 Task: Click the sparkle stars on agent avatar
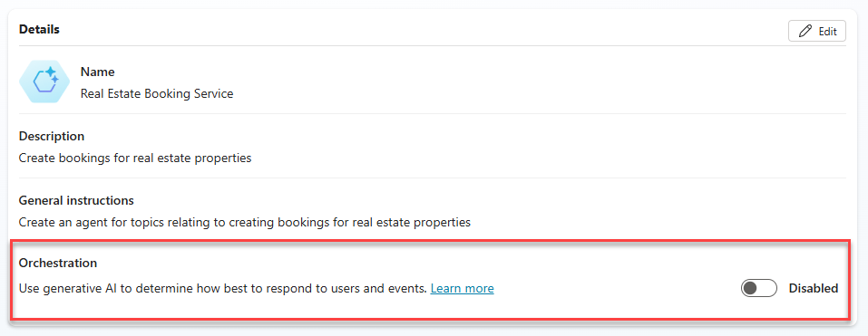point(52,75)
